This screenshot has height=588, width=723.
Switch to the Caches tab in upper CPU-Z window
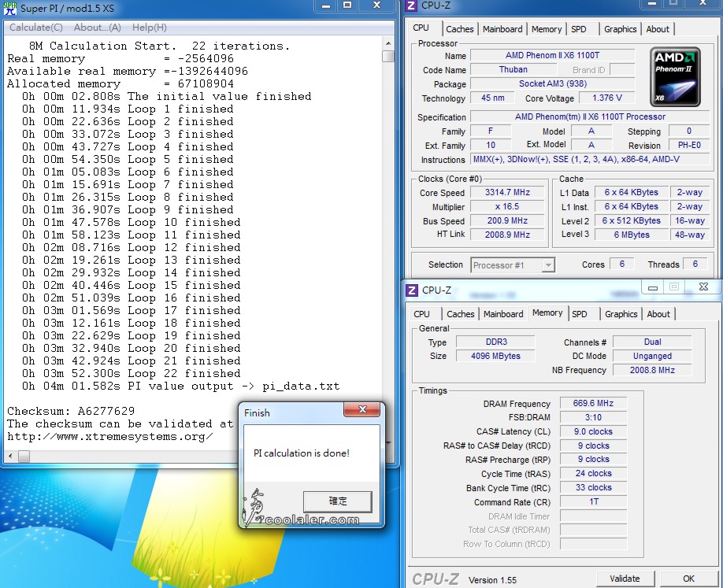point(460,29)
